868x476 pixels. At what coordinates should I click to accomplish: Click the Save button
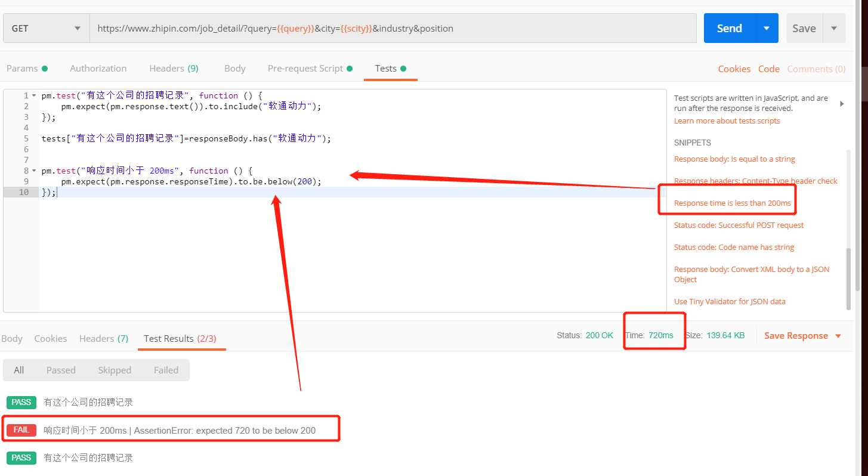click(804, 28)
